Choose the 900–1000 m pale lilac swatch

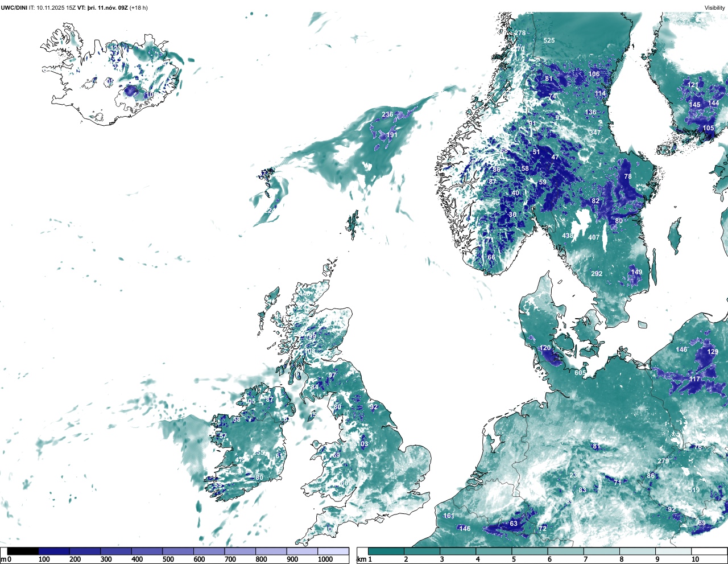coord(302,551)
